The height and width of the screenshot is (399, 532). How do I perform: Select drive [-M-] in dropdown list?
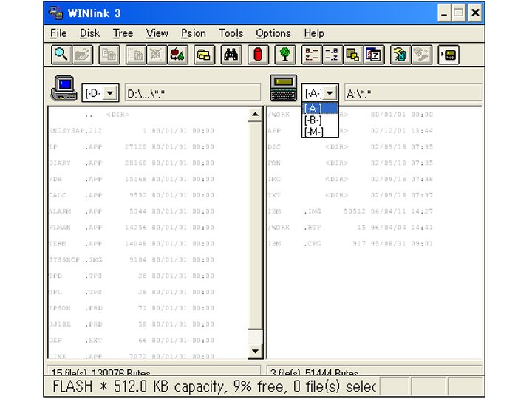[x=320, y=132]
